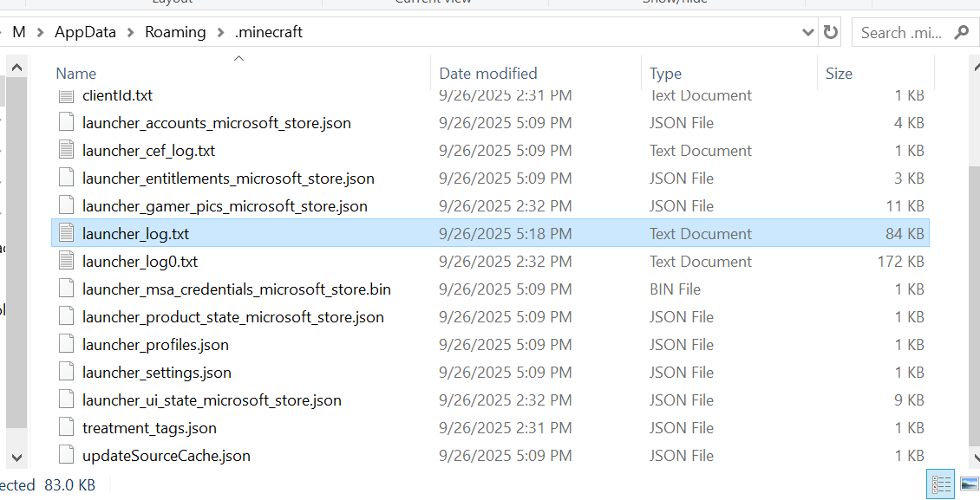Go to Roaming in the breadcrumb
The height and width of the screenshot is (500, 980).
175,32
